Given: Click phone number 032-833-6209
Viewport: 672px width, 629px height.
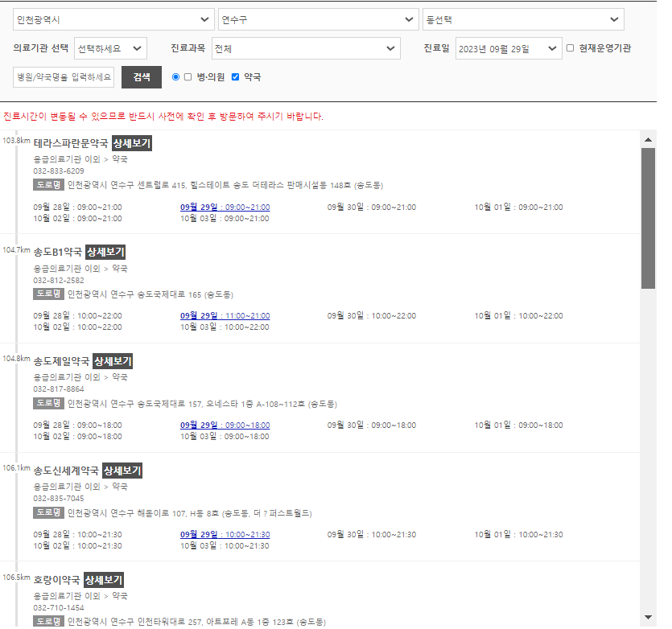Looking at the screenshot, I should pyautogui.click(x=59, y=171).
